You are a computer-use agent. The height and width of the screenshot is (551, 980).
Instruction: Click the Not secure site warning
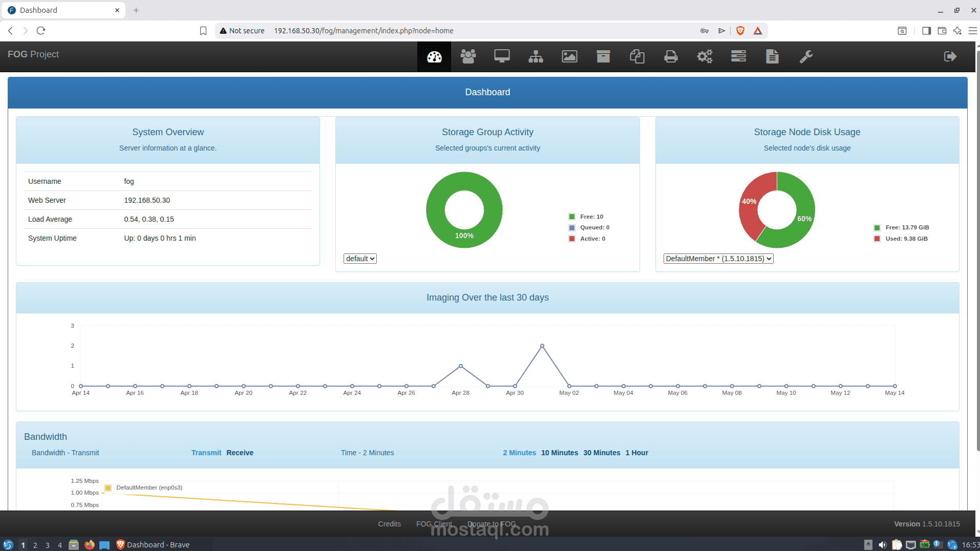point(242,31)
